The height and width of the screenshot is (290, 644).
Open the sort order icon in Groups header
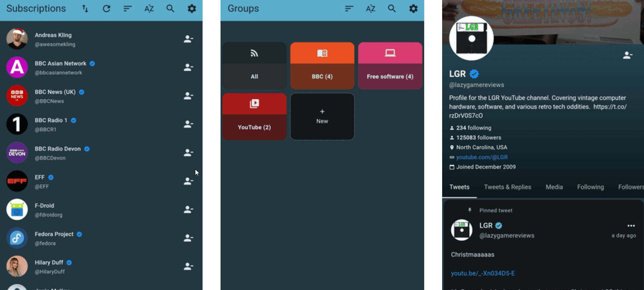(x=349, y=9)
